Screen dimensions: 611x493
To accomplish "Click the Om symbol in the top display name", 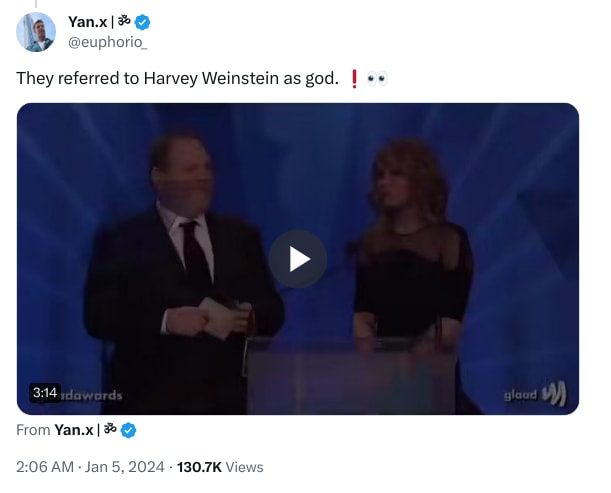I will [126, 22].
